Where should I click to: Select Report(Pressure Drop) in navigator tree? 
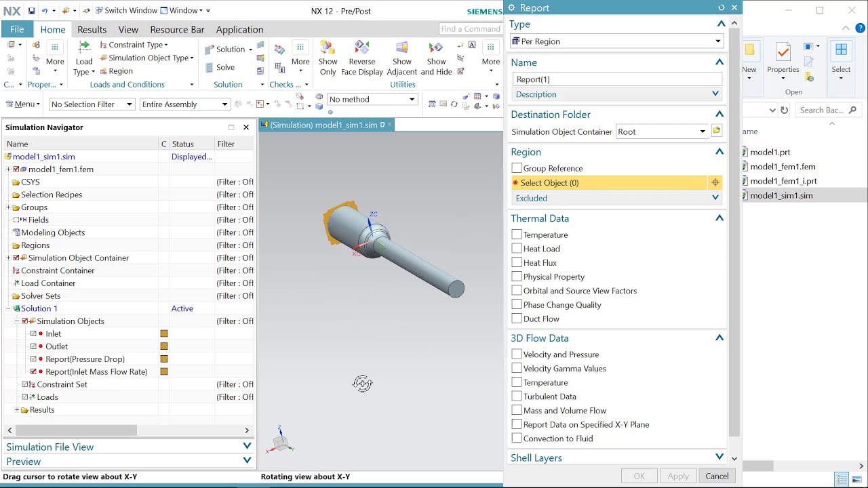85,359
